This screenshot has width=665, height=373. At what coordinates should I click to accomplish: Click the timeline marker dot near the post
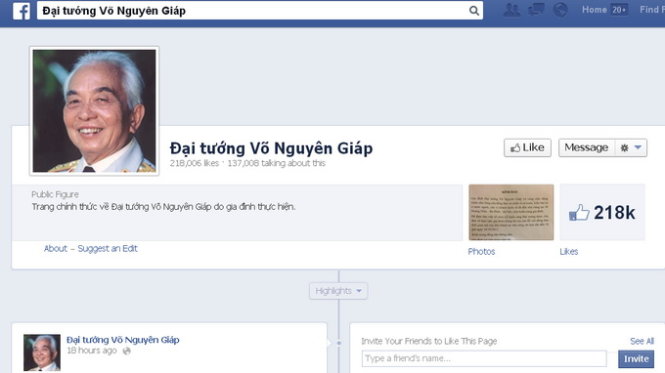[339, 343]
